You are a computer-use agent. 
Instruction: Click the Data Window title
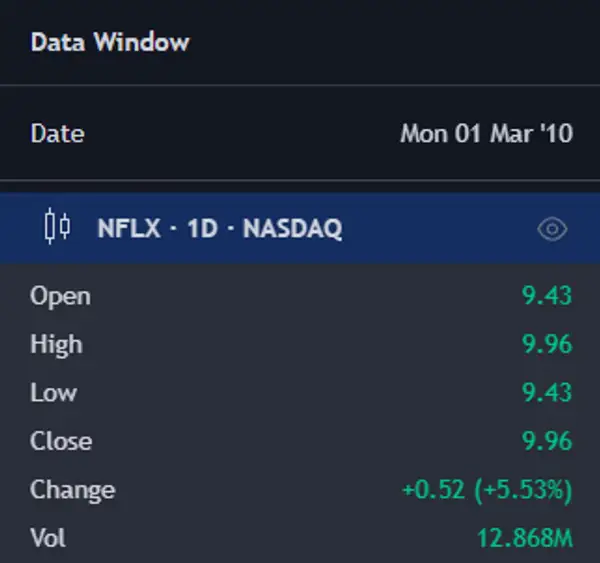coord(110,43)
